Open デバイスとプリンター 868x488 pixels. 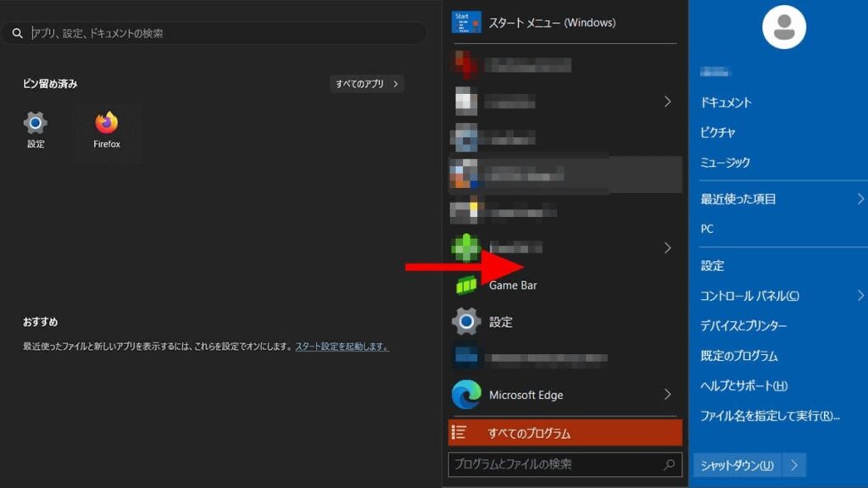743,326
